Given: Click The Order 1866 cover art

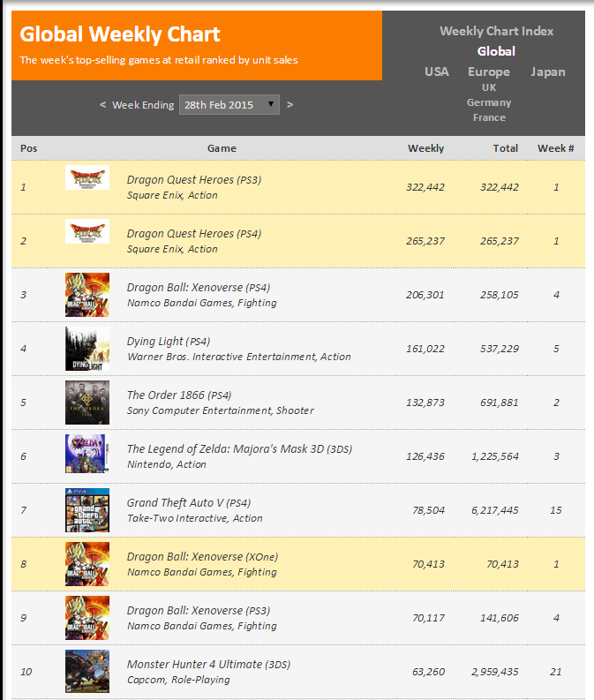Looking at the screenshot, I should [x=87, y=403].
